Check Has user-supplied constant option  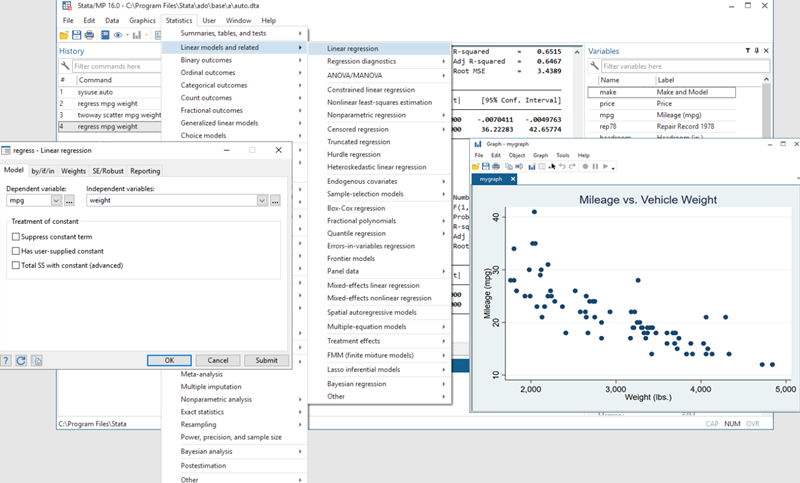(16, 251)
